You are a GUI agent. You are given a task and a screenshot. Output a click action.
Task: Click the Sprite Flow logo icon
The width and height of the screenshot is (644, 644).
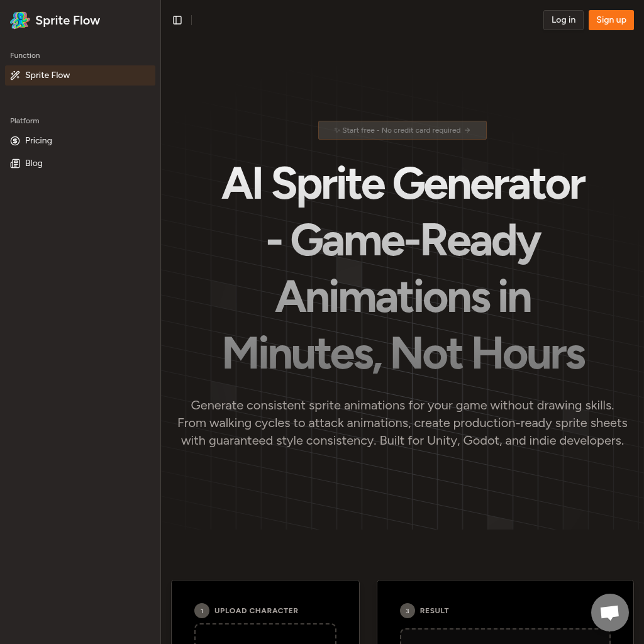coord(19,20)
